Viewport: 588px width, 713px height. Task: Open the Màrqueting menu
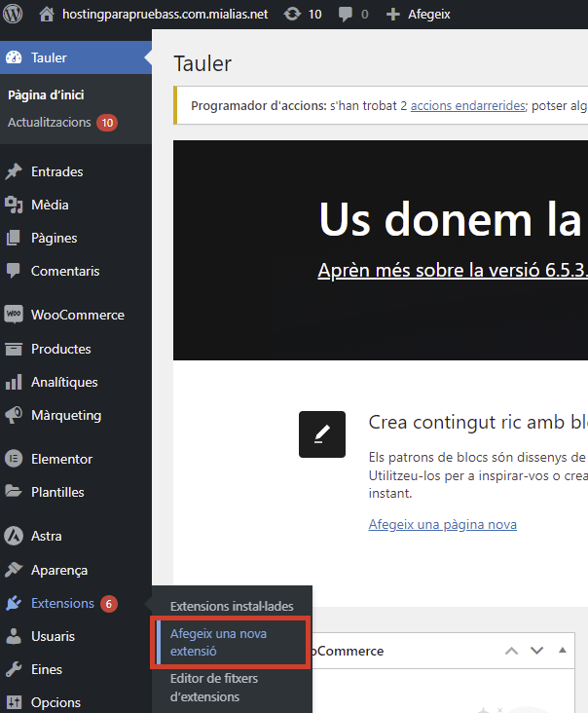(66, 416)
